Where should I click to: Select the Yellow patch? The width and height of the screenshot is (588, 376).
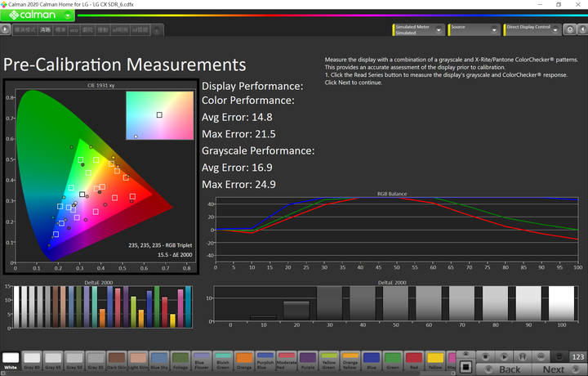[435, 360]
